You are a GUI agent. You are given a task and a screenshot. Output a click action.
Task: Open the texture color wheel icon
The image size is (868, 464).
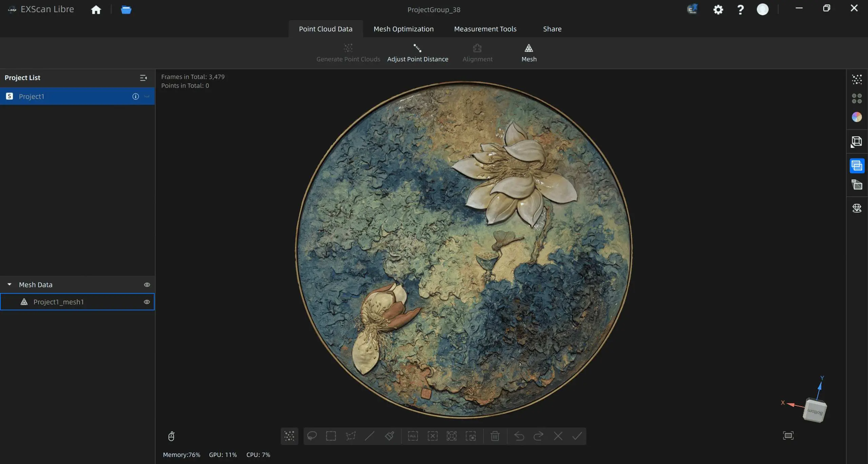(x=856, y=117)
